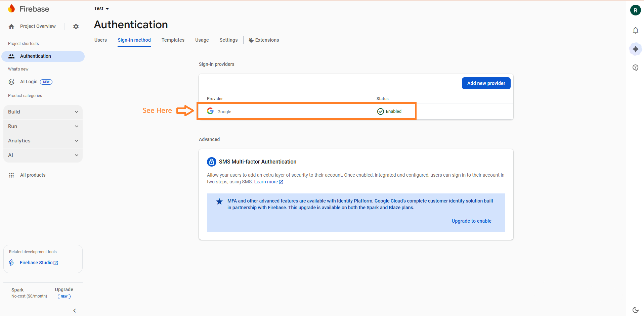Open the Templates tab
Screen dimensions: 644x316
point(173,40)
